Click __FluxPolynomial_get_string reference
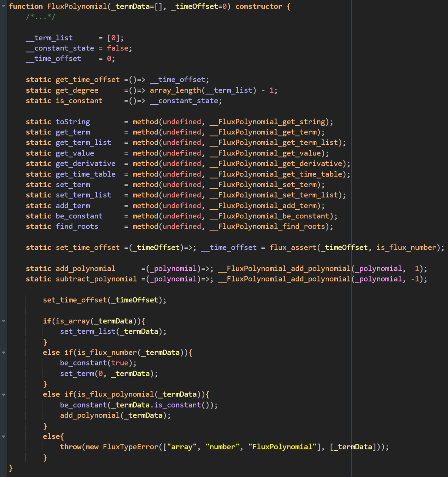Image resolution: width=448 pixels, height=477 pixels. [x=267, y=122]
